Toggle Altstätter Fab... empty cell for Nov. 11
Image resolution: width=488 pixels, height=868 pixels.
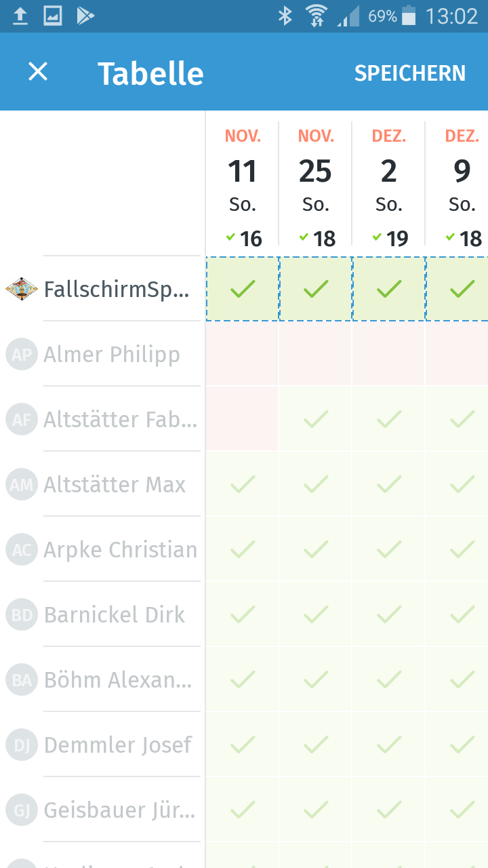point(242,419)
